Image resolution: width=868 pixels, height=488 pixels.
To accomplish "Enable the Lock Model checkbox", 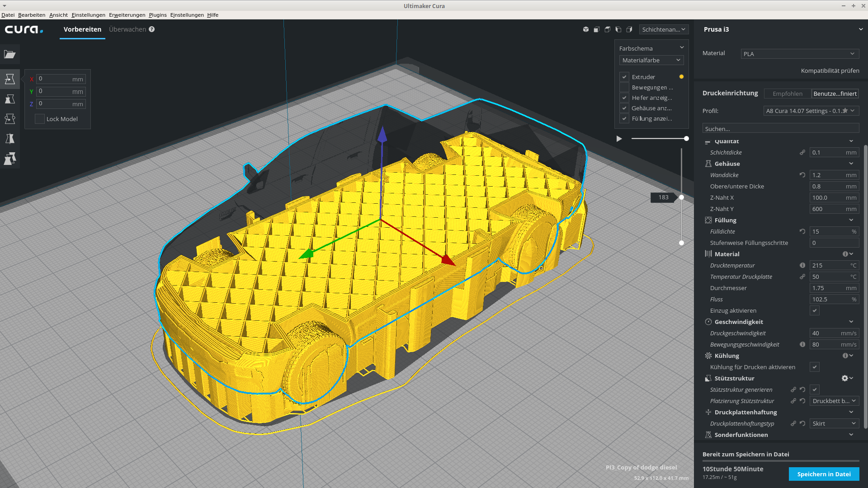I will (40, 119).
